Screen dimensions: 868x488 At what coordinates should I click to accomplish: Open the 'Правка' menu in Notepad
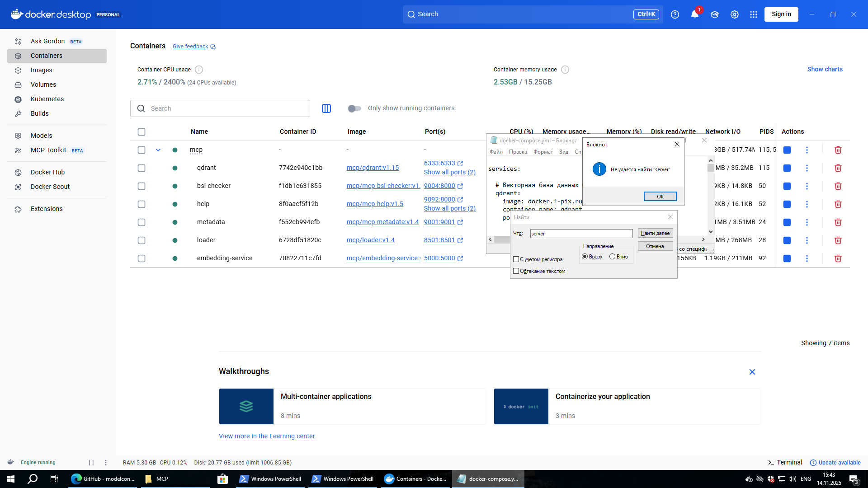[518, 152]
